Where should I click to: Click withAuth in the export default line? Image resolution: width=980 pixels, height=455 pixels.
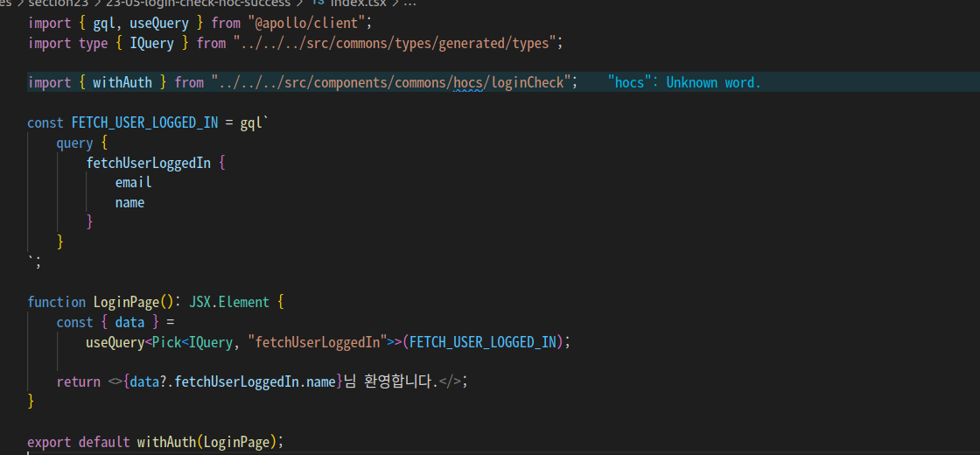[166, 442]
